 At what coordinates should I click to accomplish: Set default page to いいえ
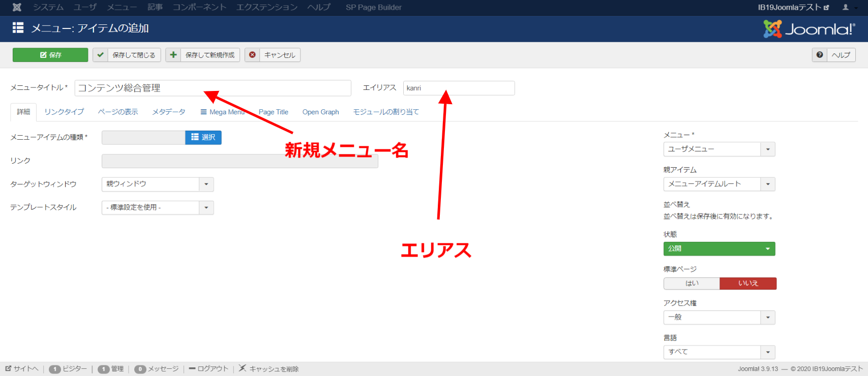pyautogui.click(x=748, y=284)
